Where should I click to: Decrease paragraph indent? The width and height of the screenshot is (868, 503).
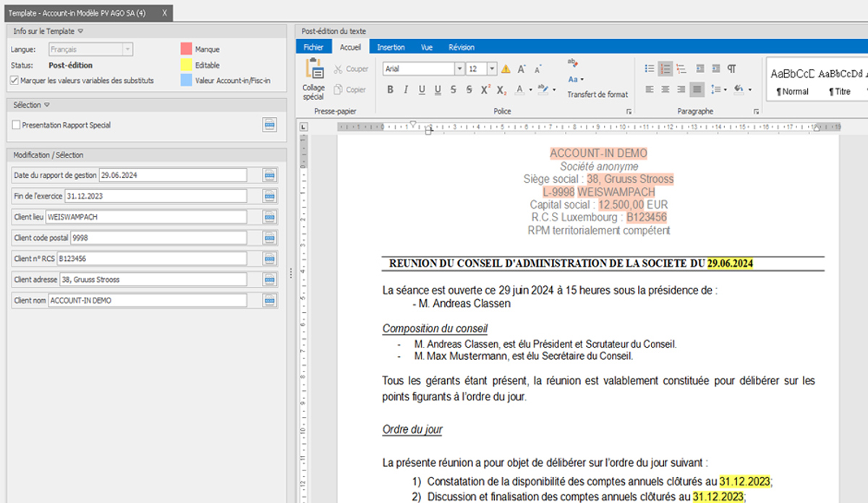[700, 69]
